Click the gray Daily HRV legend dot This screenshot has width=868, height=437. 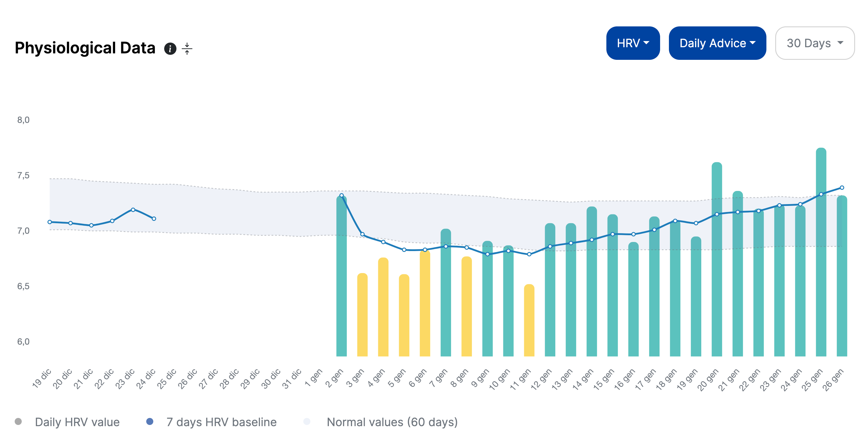[18, 421]
